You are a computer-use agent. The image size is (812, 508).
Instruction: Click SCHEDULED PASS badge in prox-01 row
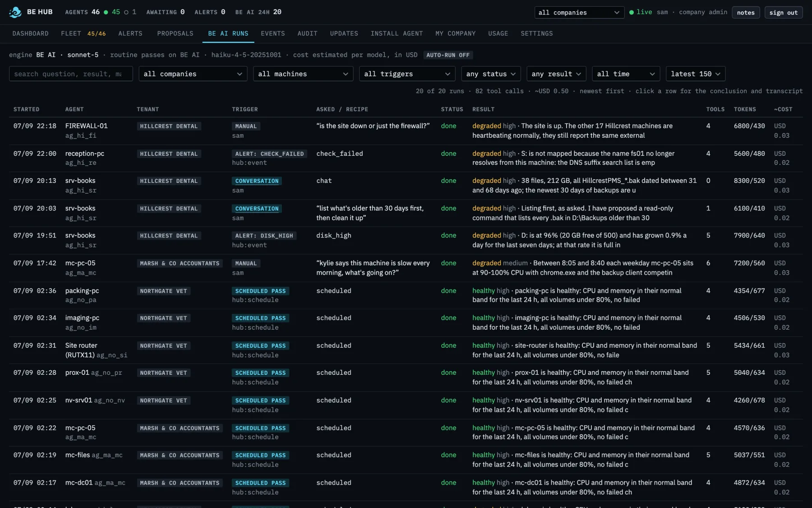pyautogui.click(x=260, y=373)
